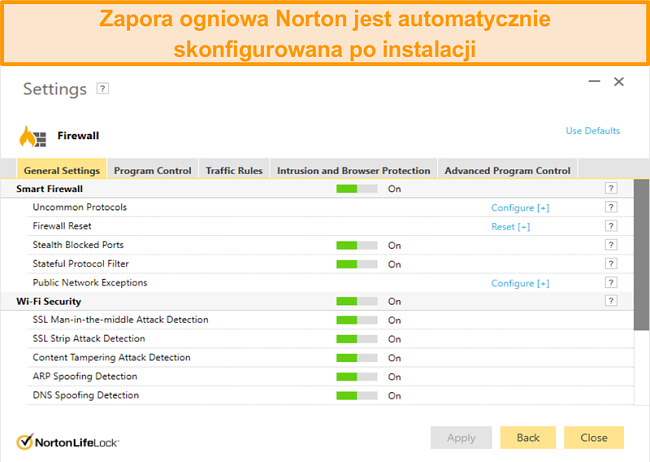Click the Apply button
650x462 pixels.
461,438
